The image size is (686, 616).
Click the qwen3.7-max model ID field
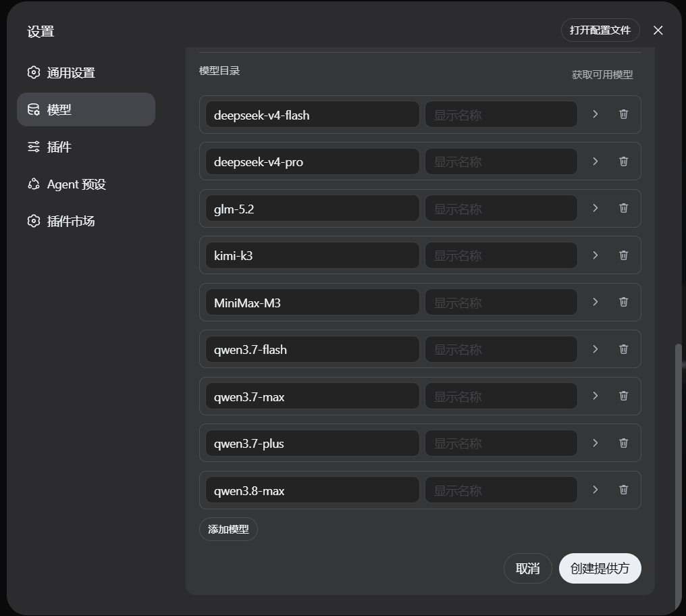[313, 396]
